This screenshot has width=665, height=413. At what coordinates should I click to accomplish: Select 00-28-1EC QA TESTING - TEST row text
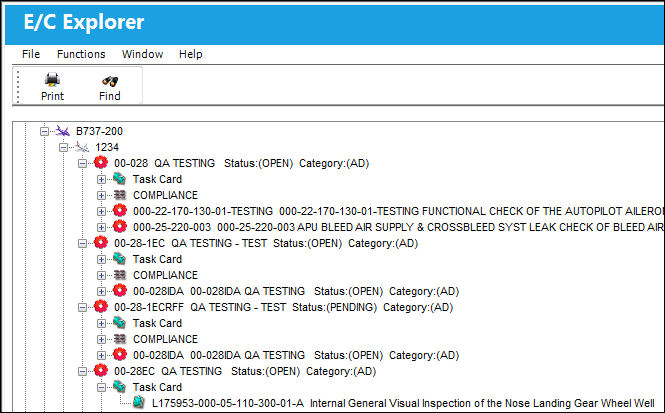point(266,243)
